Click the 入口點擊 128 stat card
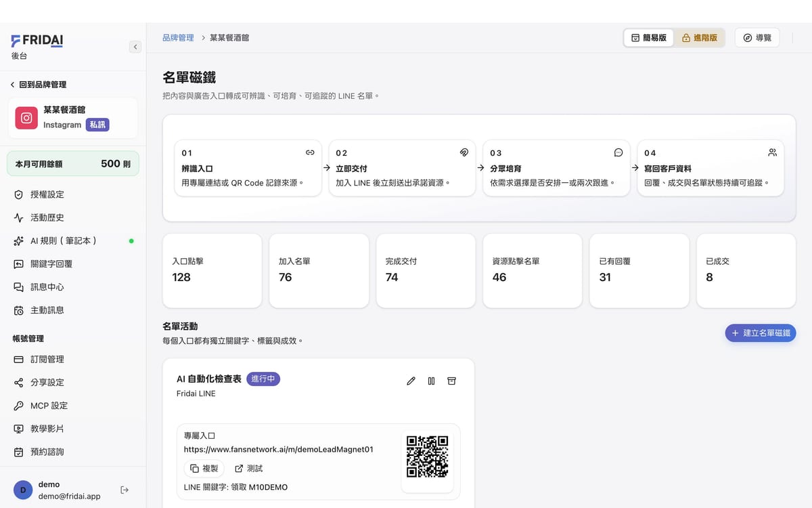This screenshot has height=508, width=812. pos(212,271)
